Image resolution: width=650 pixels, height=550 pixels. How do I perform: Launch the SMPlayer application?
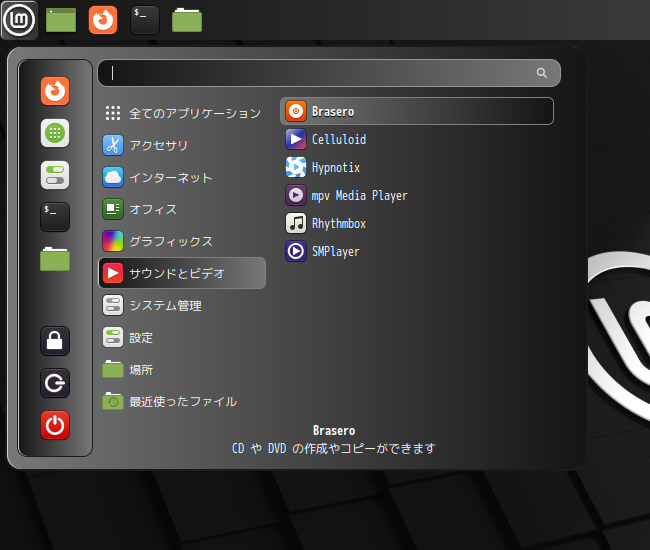tap(417, 251)
